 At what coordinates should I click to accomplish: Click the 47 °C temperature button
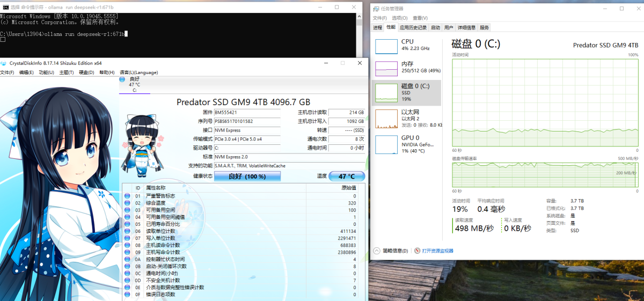coord(347,176)
